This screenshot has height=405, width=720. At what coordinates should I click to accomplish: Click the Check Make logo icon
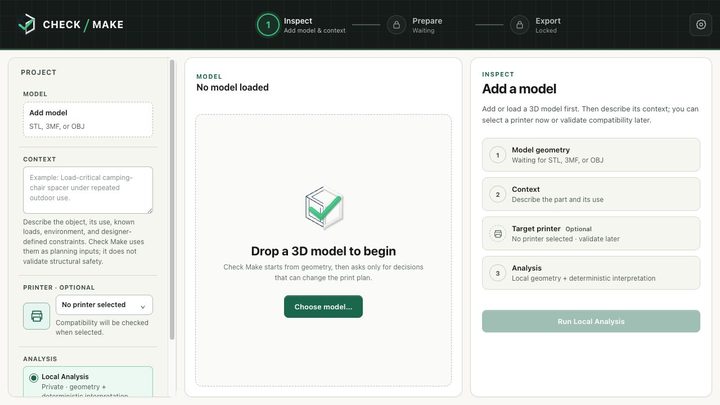point(27,24)
